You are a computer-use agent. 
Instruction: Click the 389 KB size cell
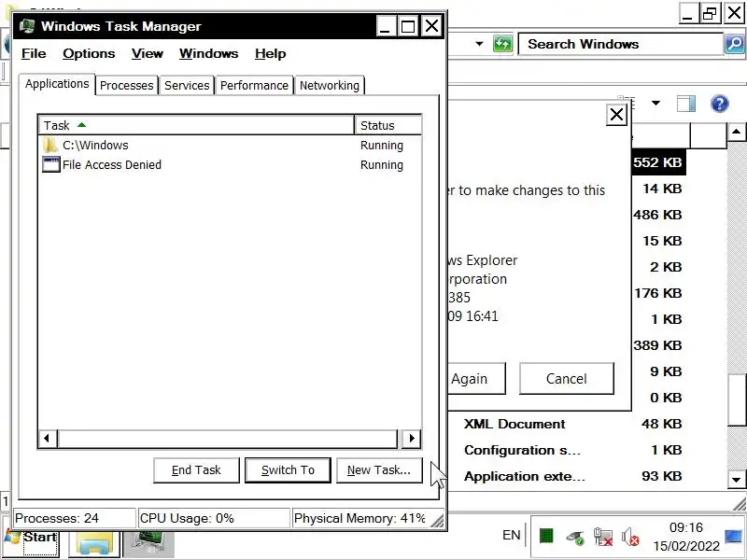click(658, 345)
